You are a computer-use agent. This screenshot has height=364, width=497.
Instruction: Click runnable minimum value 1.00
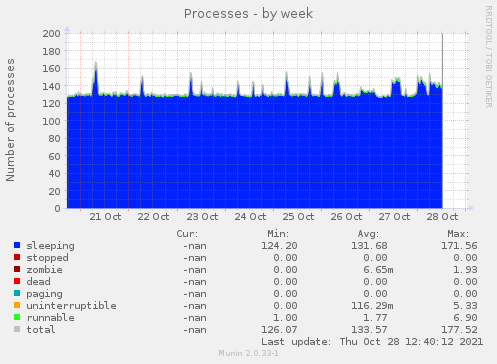[285, 318]
